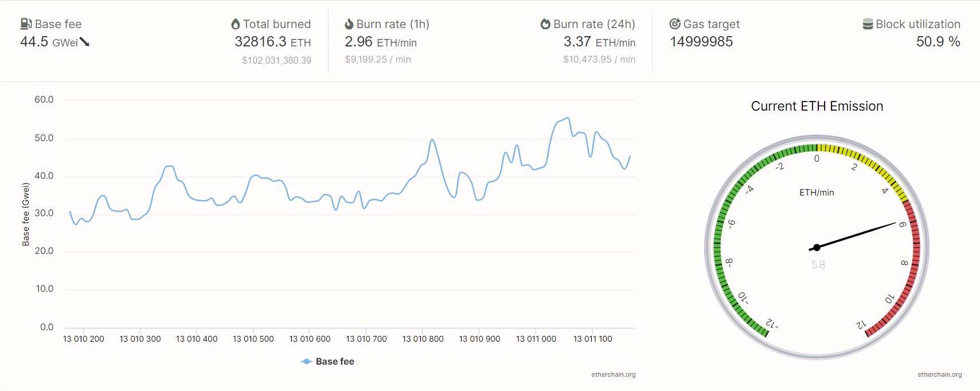Click the 32816.3 ETH total burned value
This screenshot has width=980, height=391.
[272, 42]
